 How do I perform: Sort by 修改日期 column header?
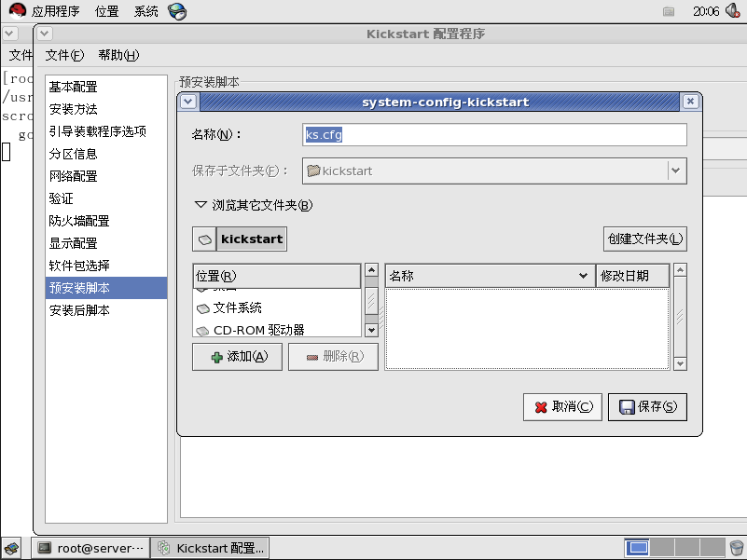[632, 276]
